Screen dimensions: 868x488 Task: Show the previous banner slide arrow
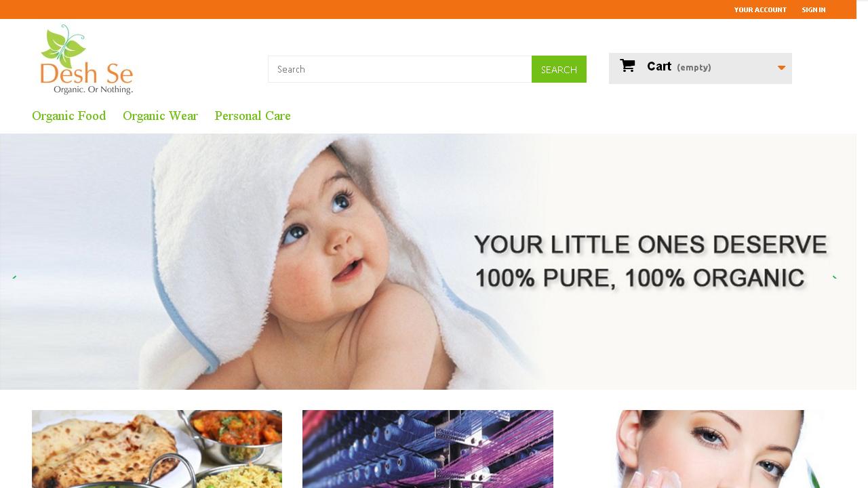coord(14,277)
